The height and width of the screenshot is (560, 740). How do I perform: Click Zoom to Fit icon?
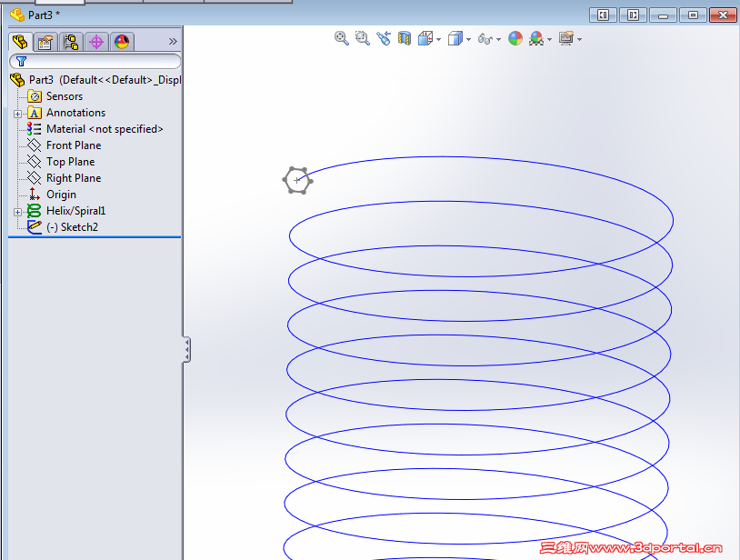tap(341, 38)
